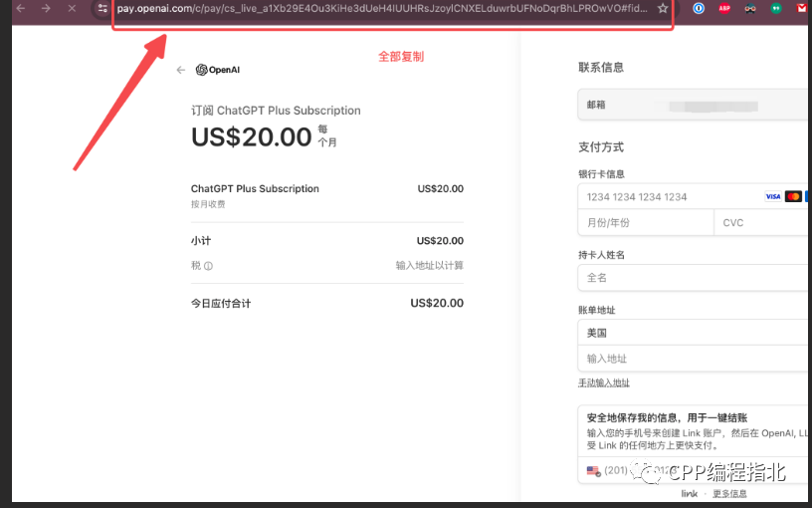Click into the CVC field

coord(761,222)
